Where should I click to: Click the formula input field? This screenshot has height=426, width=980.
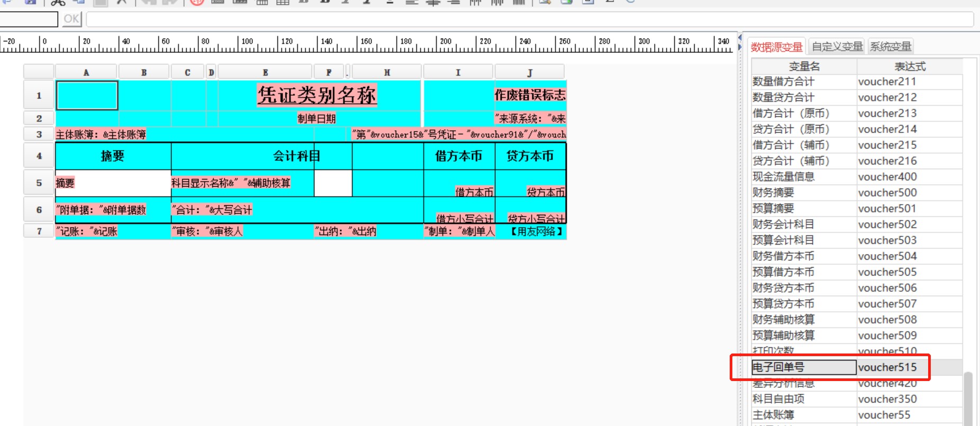(530, 19)
